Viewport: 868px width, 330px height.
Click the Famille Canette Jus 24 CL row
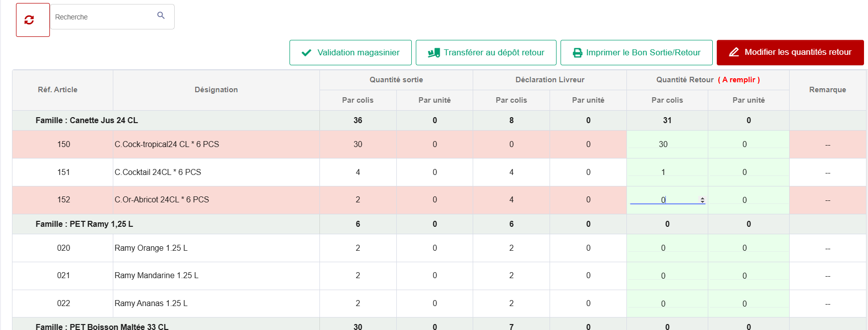(x=87, y=121)
